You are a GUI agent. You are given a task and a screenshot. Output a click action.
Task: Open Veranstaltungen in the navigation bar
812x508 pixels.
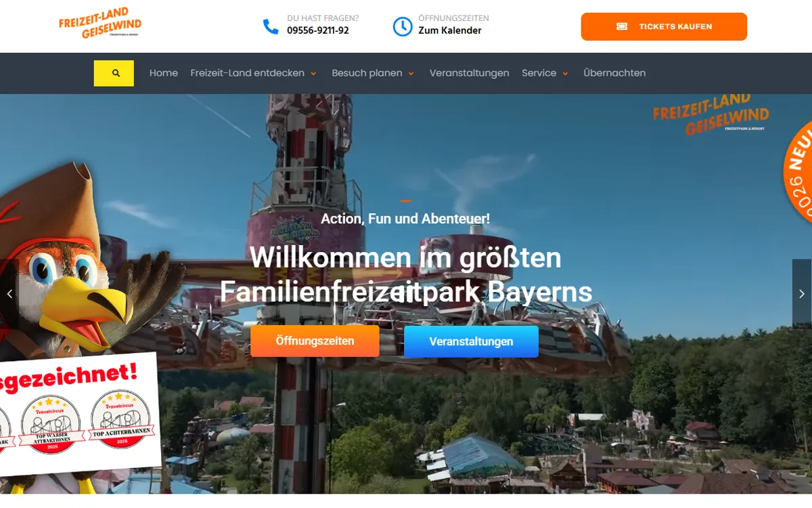(x=469, y=73)
